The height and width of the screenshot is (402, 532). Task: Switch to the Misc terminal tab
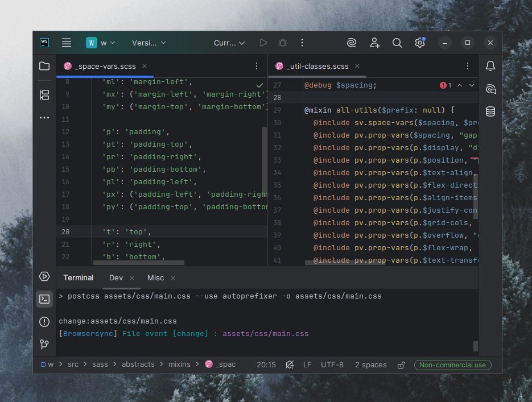[155, 277]
